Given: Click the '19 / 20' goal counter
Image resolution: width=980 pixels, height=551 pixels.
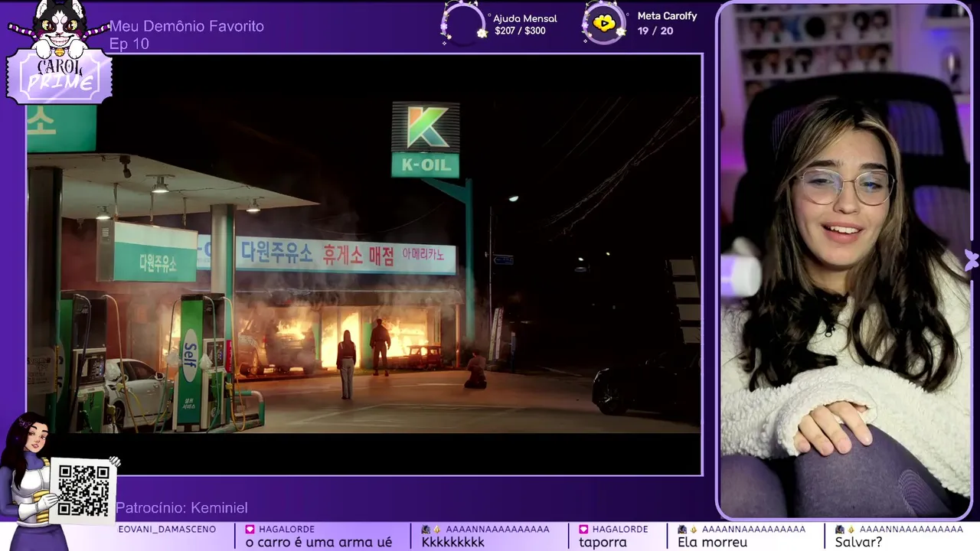Looking at the screenshot, I should pyautogui.click(x=655, y=31).
